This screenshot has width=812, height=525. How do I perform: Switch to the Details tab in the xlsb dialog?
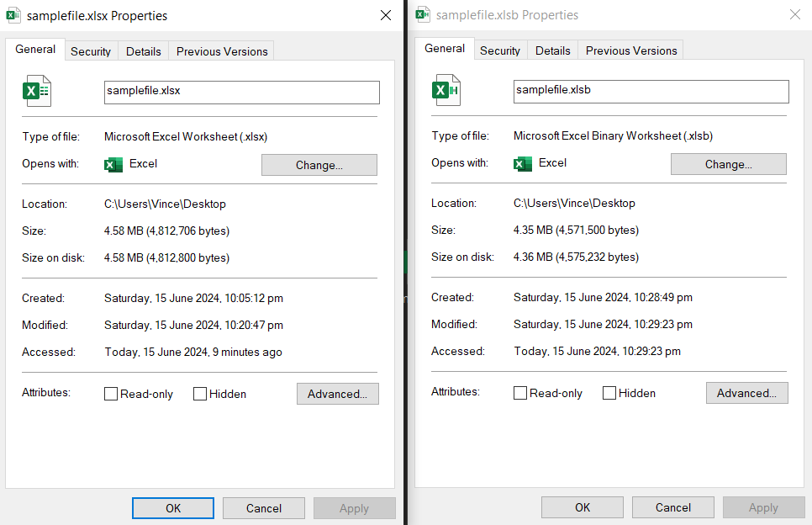tap(552, 50)
